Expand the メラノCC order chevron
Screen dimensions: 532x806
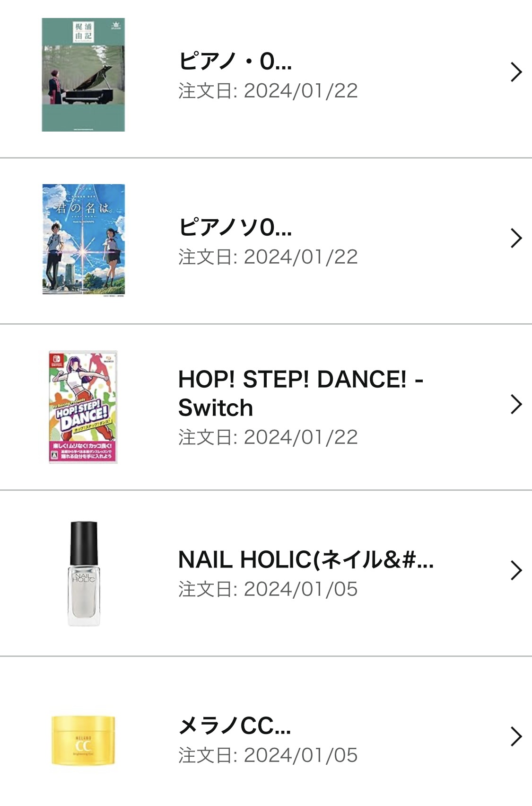(x=516, y=736)
